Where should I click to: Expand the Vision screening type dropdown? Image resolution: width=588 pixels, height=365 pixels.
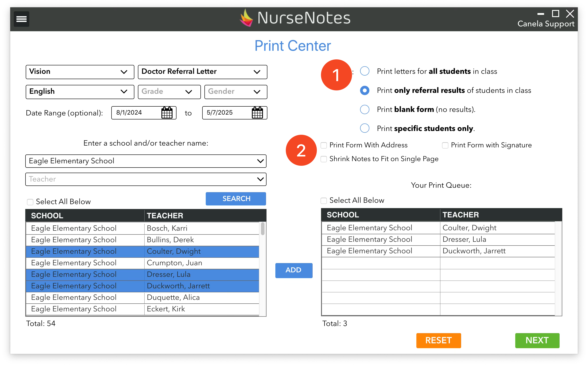pyautogui.click(x=80, y=72)
